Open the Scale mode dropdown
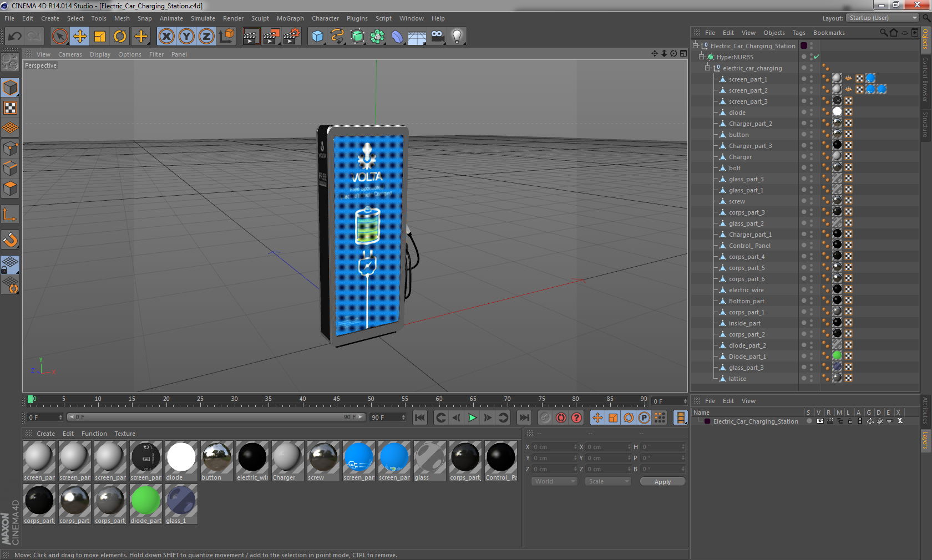Viewport: 932px width, 560px height. coord(608,481)
